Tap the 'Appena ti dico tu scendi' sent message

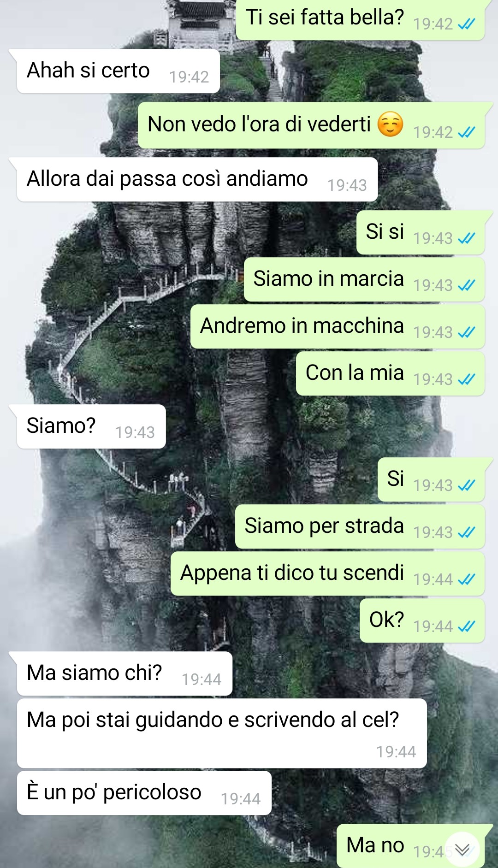(x=327, y=573)
